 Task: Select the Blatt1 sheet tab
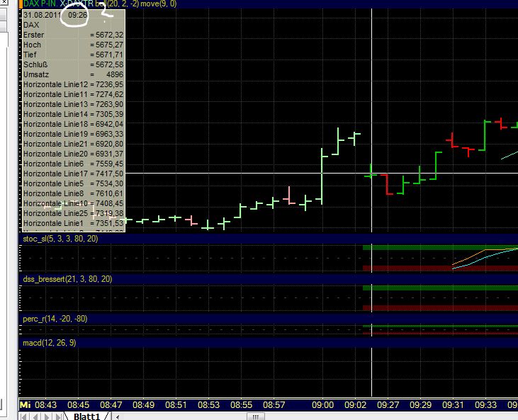click(x=86, y=416)
